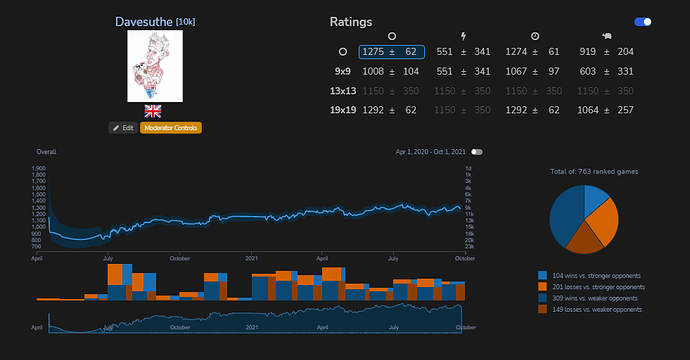690x360 pixels.
Task: Select 9x9 correspondence rating 603 ± 331
Action: tap(606, 71)
